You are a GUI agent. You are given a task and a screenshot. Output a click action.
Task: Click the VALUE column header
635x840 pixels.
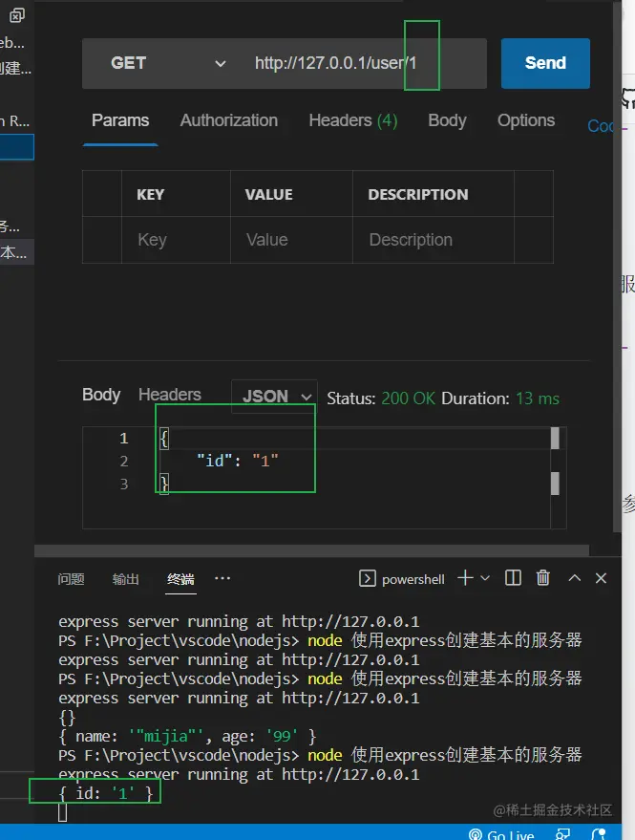click(x=268, y=194)
